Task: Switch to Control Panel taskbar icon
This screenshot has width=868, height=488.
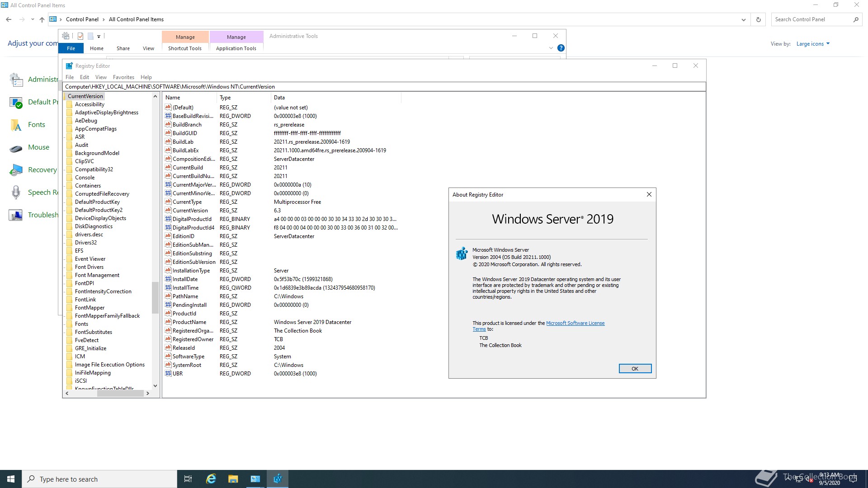Action: tap(255, 479)
